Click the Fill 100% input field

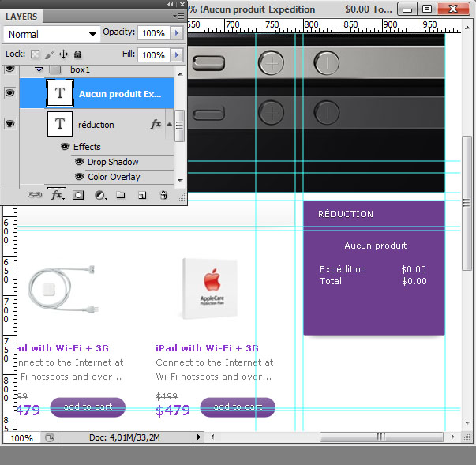point(154,55)
